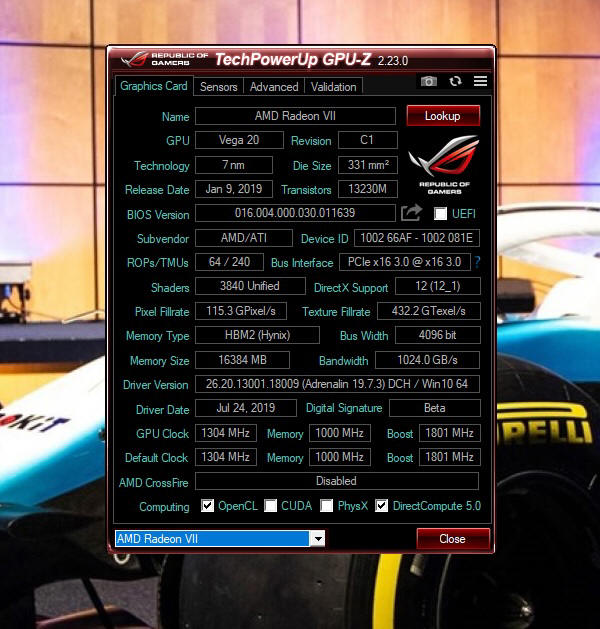Toggle the DirectCompute 5.0 checkbox
The width and height of the screenshot is (600, 629).
pyautogui.click(x=381, y=506)
